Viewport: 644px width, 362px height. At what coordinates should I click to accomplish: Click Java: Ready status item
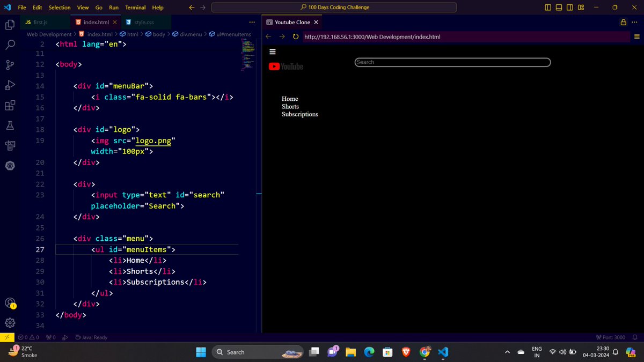tap(91, 337)
